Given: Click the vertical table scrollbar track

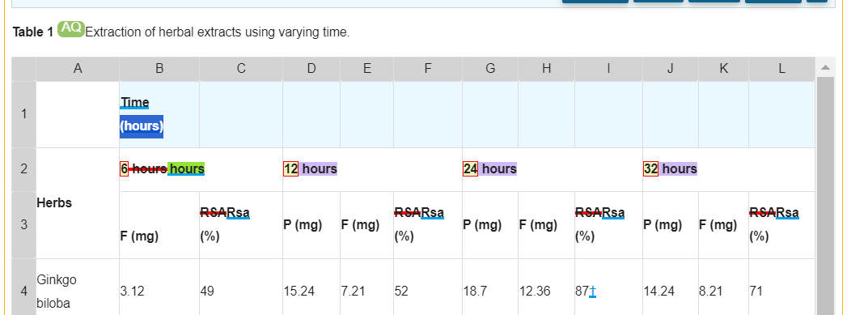Looking at the screenshot, I should (x=825, y=196).
